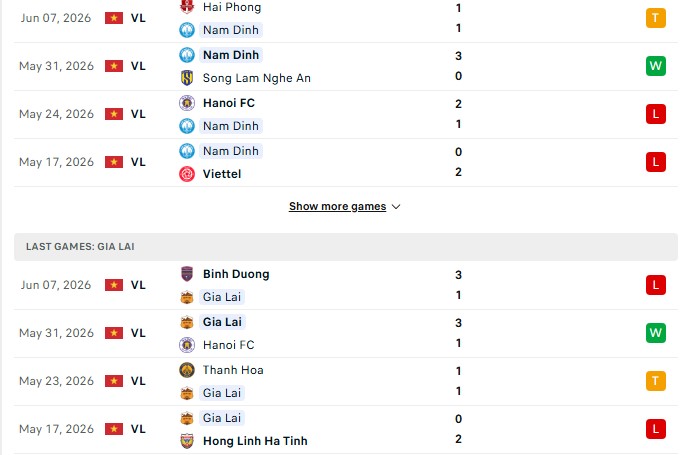This screenshot has height=455, width=688.
Task: Click the Song Lam Nghe An crest icon
Action: coord(187,78)
